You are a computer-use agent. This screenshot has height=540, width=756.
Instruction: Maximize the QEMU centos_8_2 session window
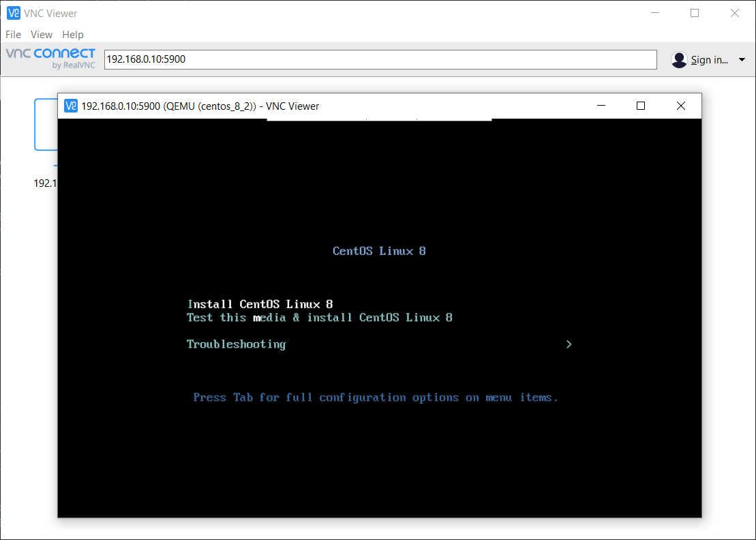tap(641, 106)
